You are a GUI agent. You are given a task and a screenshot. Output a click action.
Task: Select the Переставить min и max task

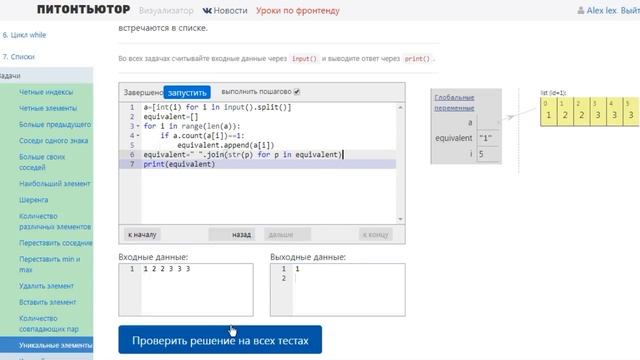[x=49, y=264]
